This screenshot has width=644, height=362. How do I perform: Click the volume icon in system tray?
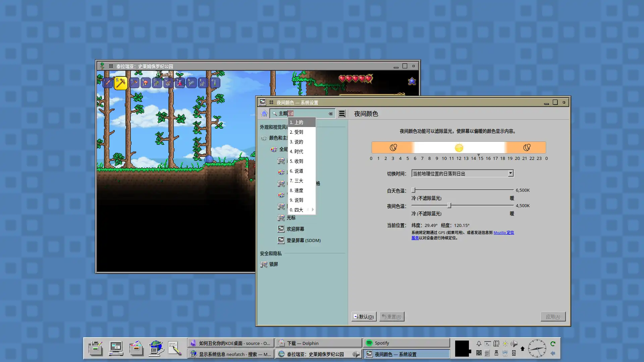coord(514,344)
